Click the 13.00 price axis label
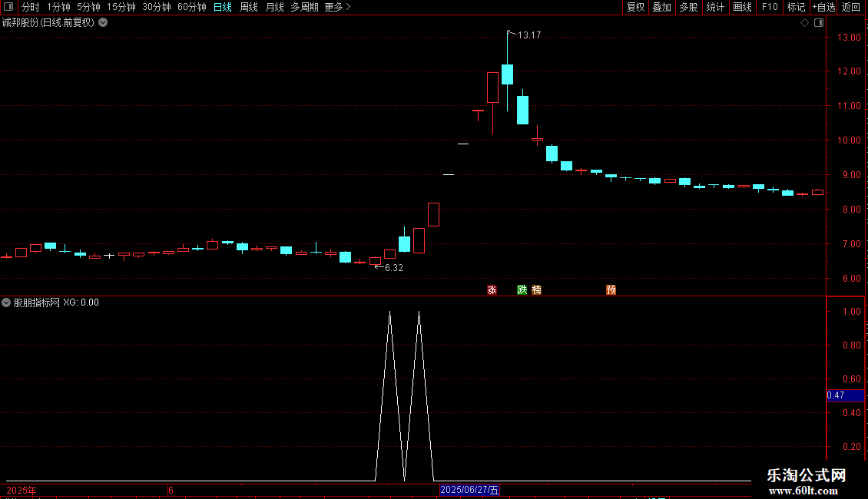Image resolution: width=868 pixels, height=499 pixels. point(849,37)
